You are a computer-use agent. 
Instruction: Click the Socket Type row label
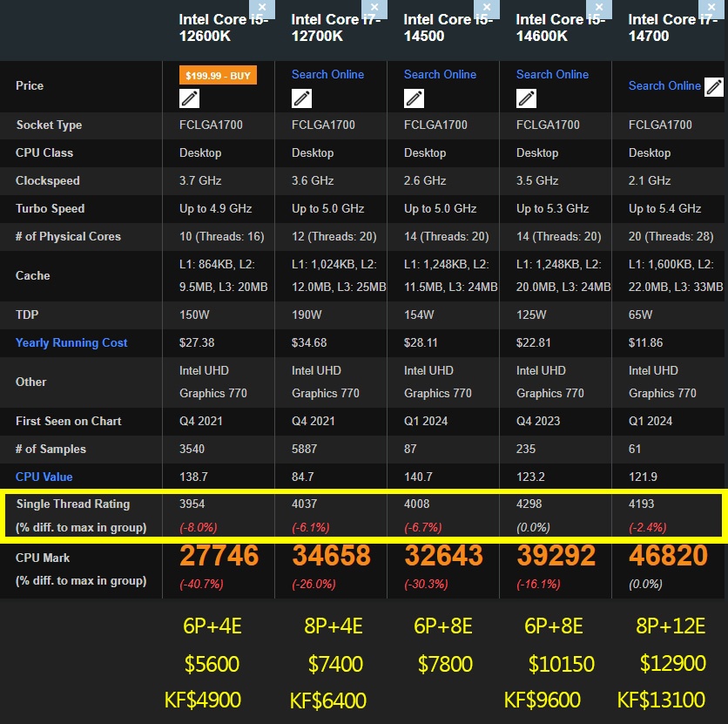tap(50, 125)
